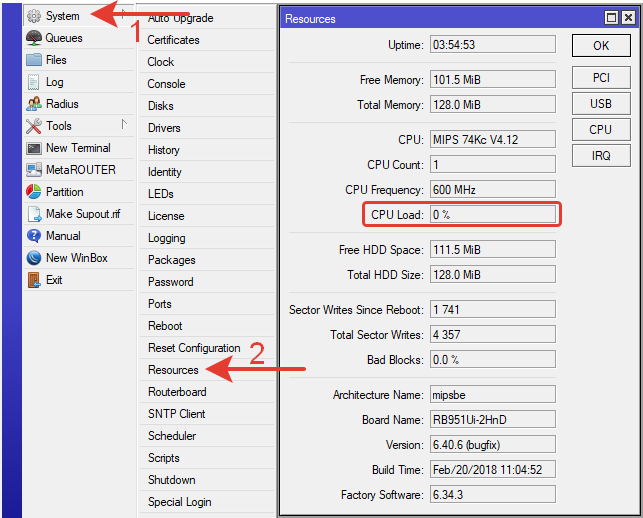
Task: Maximize the Resources window
Action: 611,18
